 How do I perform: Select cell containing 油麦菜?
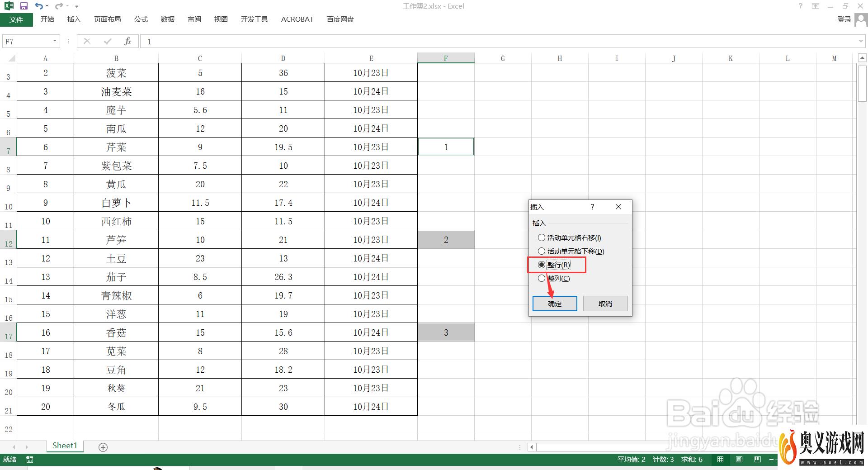[116, 91]
